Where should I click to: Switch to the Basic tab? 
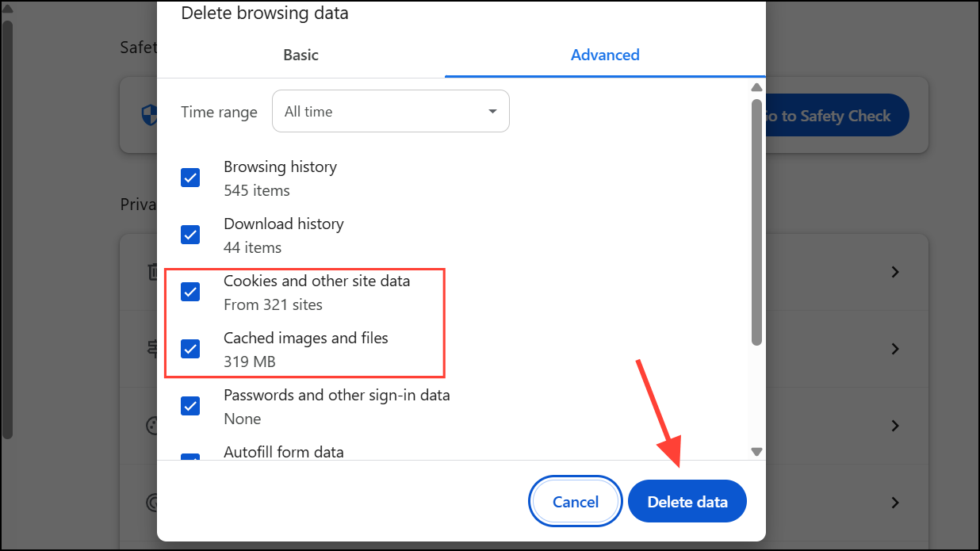click(301, 55)
